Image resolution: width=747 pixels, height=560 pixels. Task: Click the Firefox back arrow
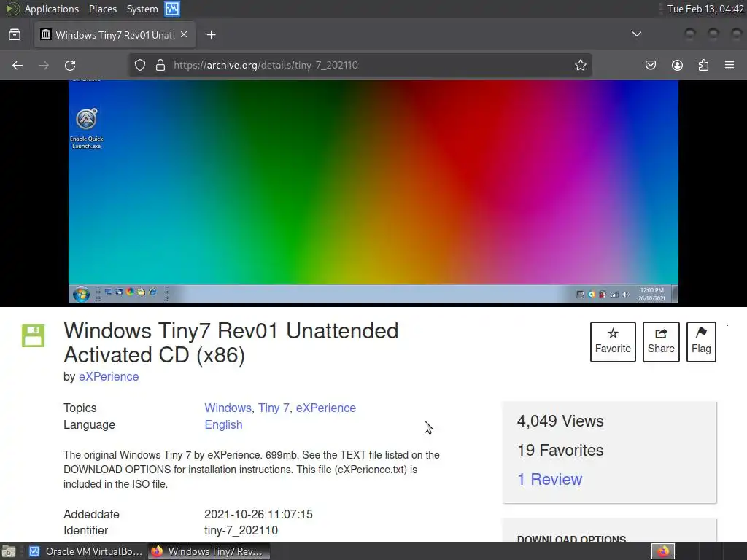[x=18, y=65]
